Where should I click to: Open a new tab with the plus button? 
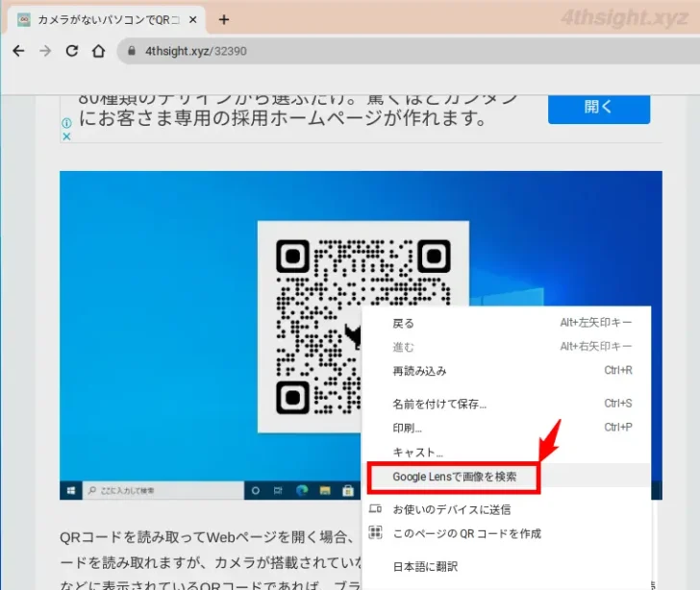point(224,19)
